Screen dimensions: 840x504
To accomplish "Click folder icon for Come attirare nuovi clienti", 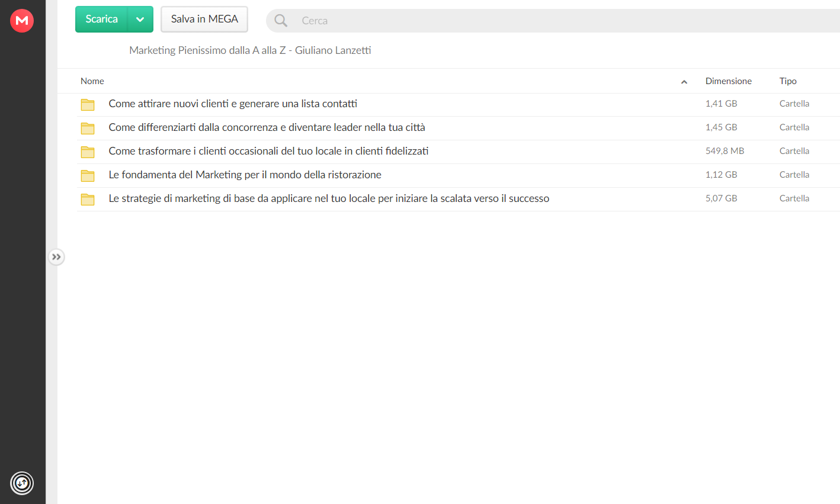I will pos(88,104).
